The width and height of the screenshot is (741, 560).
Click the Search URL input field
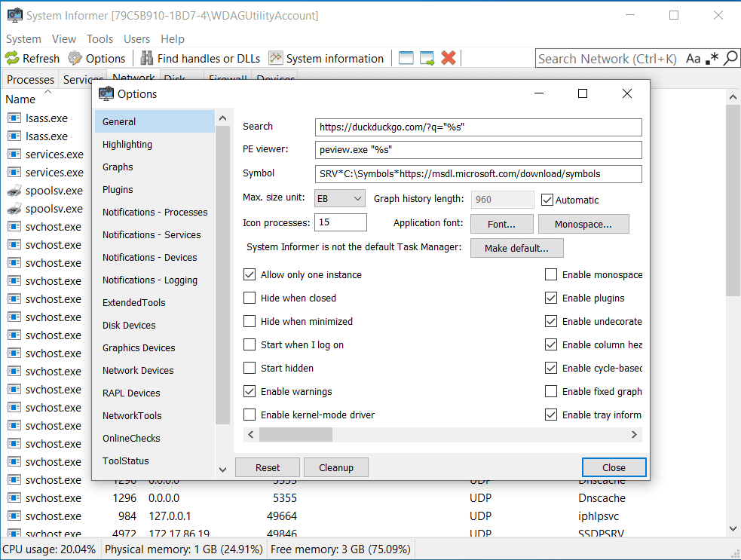(x=478, y=127)
